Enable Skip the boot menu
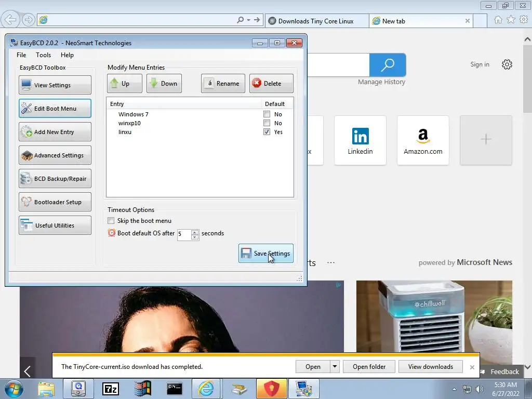Viewport: 532px width, 399px height. (x=111, y=221)
